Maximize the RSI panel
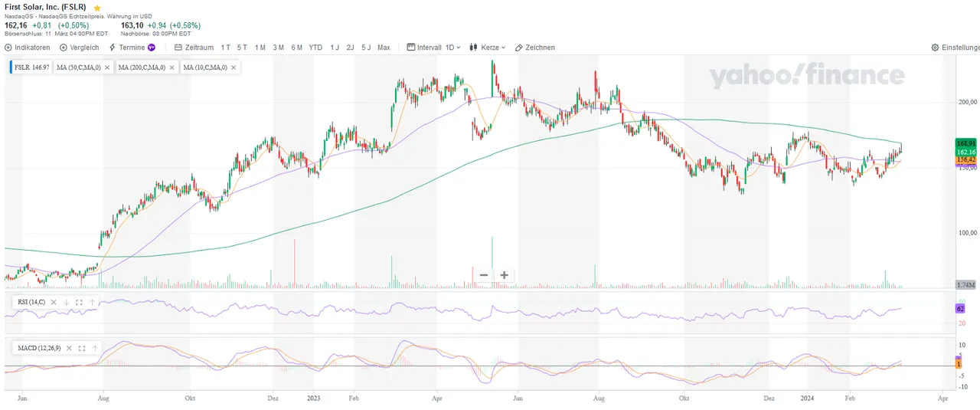This screenshot has height=410, width=980. (80, 302)
